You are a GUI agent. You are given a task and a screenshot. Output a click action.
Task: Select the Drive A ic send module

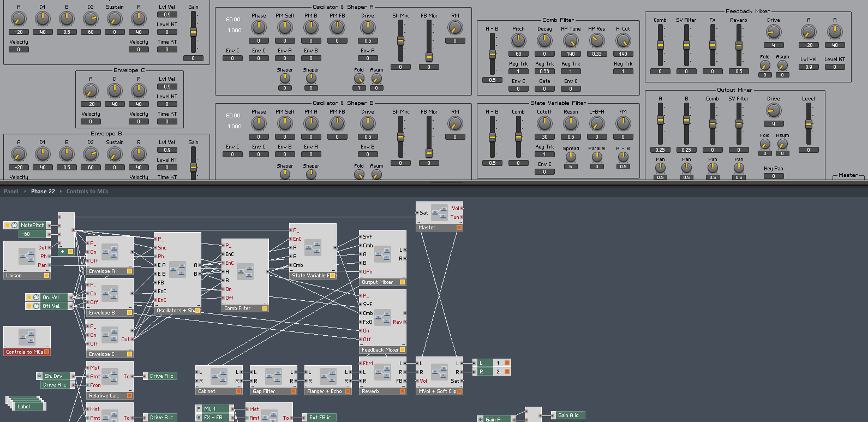(159, 376)
